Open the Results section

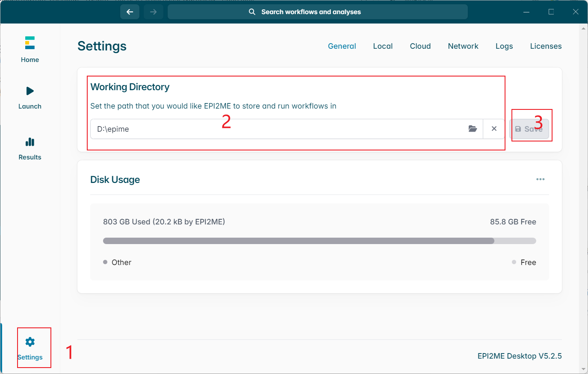30,149
